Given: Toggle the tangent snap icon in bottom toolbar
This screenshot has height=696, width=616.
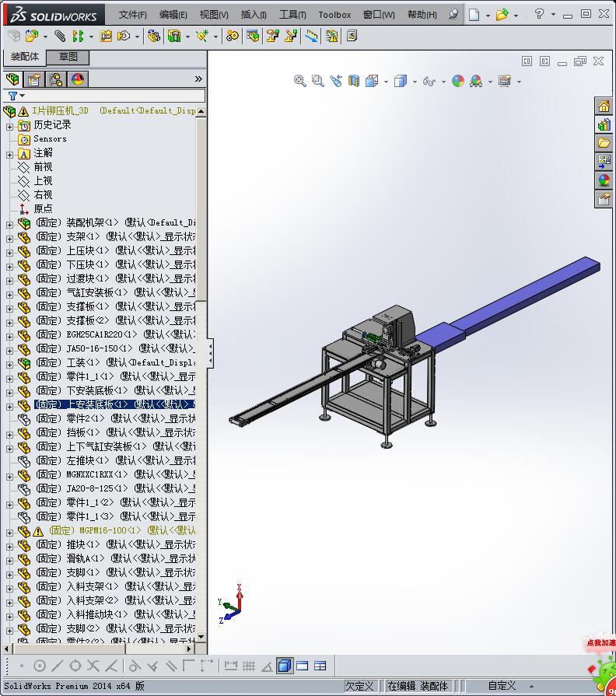Looking at the screenshot, I should point(135,666).
